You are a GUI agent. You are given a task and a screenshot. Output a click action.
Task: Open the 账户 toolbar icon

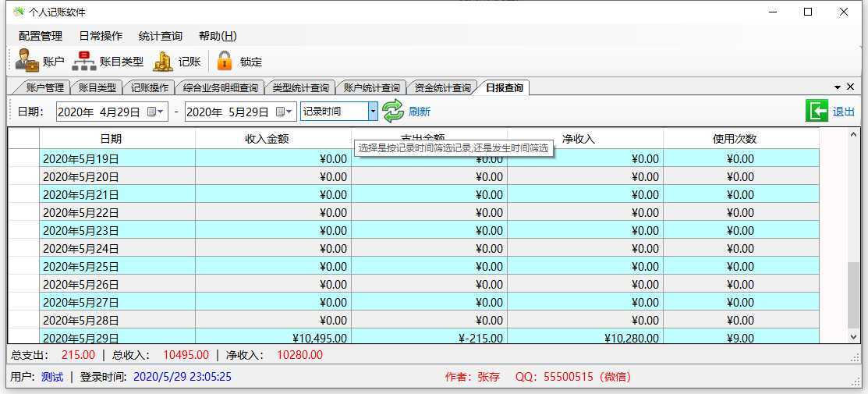pyautogui.click(x=27, y=61)
